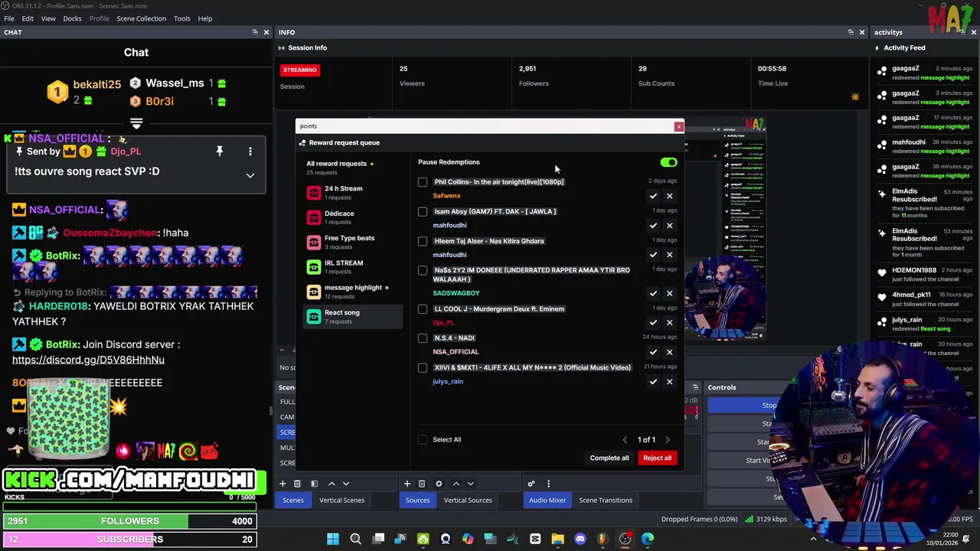Pop out the Chat dock

[255, 32]
